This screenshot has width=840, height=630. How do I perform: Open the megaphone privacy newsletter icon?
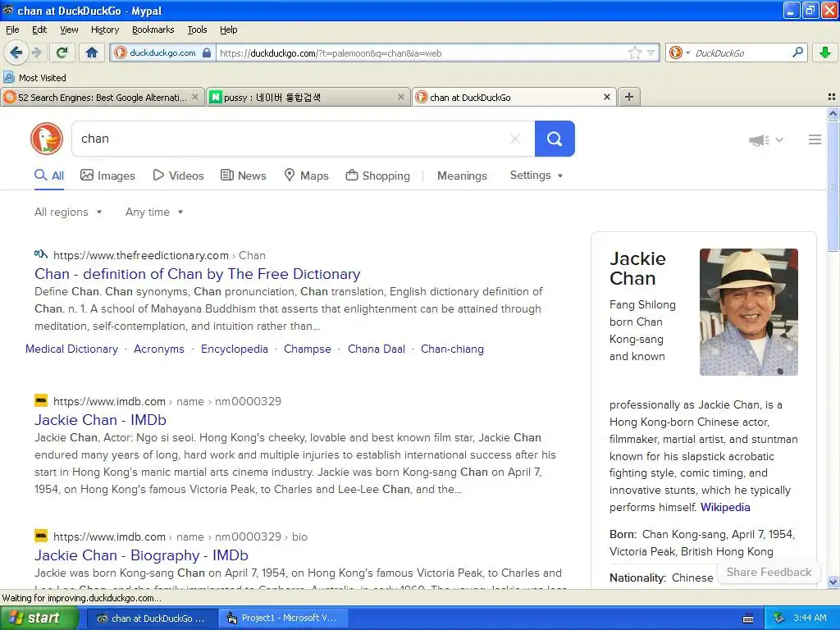(759, 139)
